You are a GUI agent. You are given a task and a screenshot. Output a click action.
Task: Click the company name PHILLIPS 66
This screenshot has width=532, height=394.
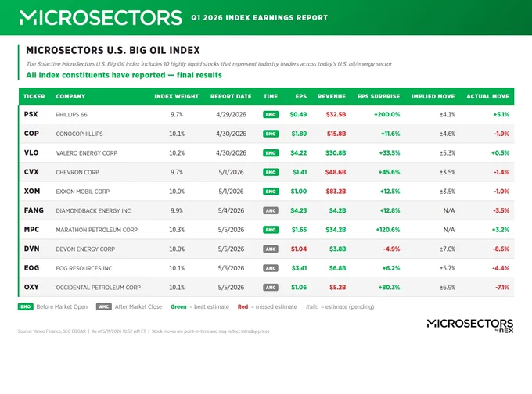pos(72,115)
